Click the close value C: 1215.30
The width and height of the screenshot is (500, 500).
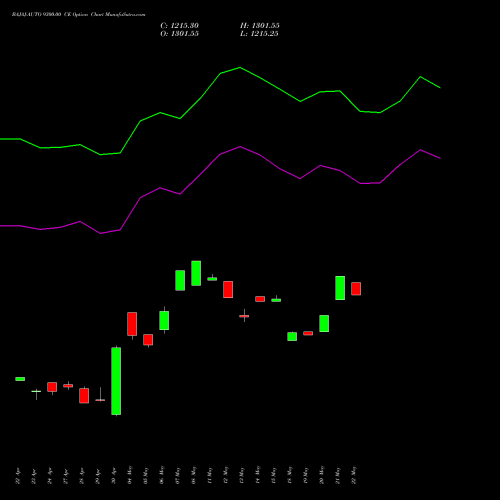pyautogui.click(x=179, y=26)
